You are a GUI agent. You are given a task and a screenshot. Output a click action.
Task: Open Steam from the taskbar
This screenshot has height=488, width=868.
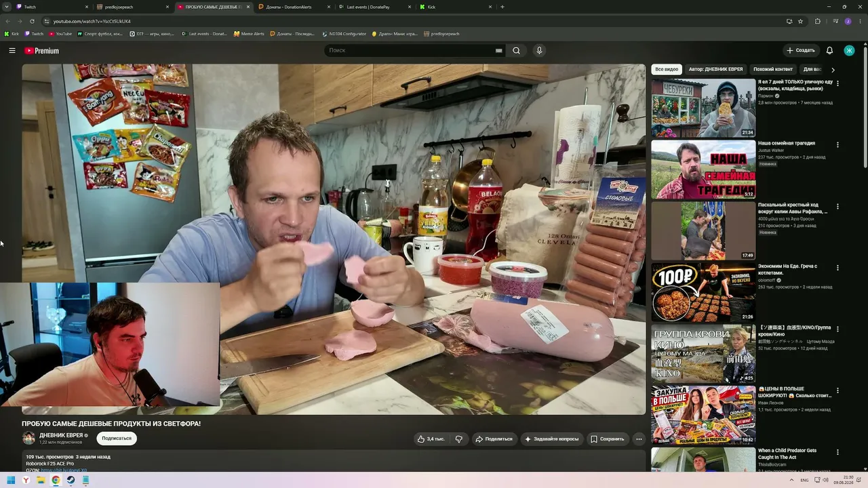pos(71,480)
